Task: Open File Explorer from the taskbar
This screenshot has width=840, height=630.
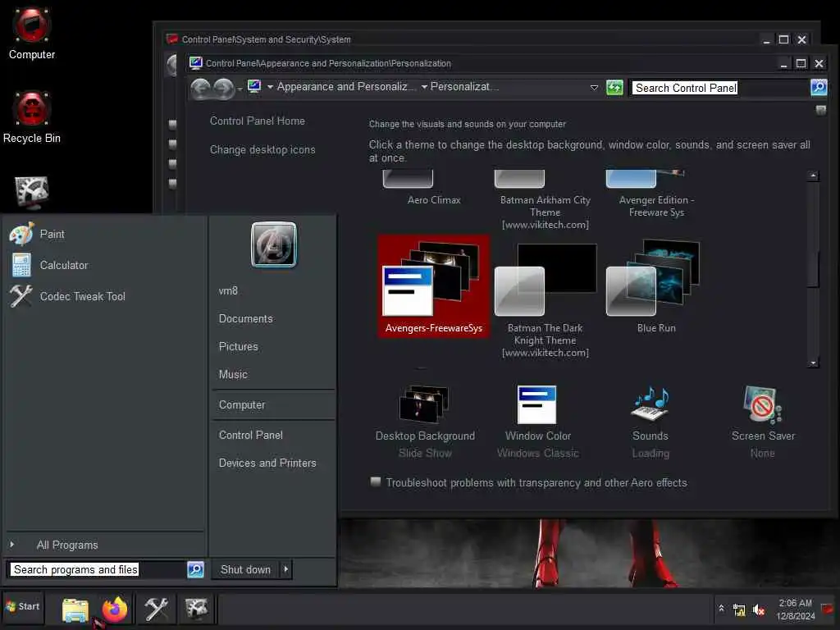Action: pyautogui.click(x=75, y=609)
